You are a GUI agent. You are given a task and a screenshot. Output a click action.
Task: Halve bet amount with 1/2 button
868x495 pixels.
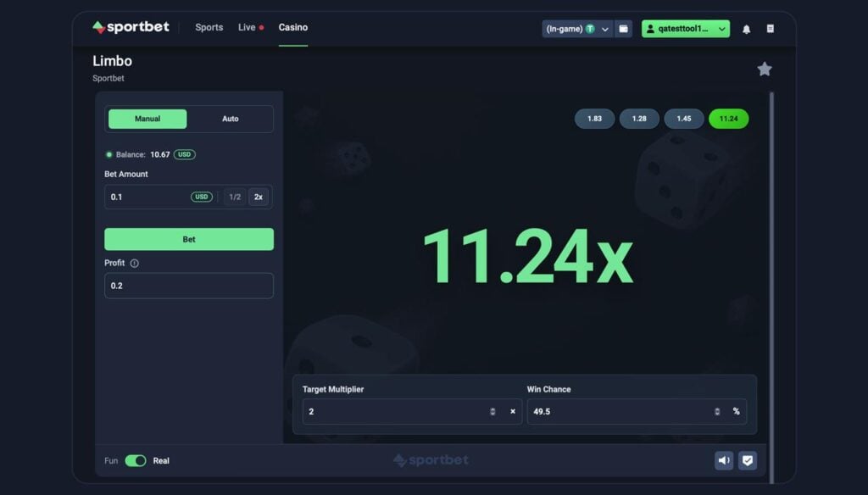pyautogui.click(x=235, y=197)
